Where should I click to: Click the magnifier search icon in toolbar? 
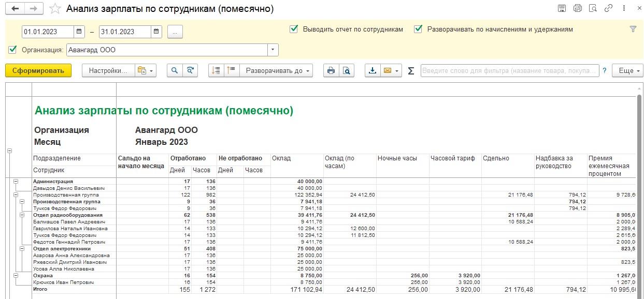[x=175, y=71]
